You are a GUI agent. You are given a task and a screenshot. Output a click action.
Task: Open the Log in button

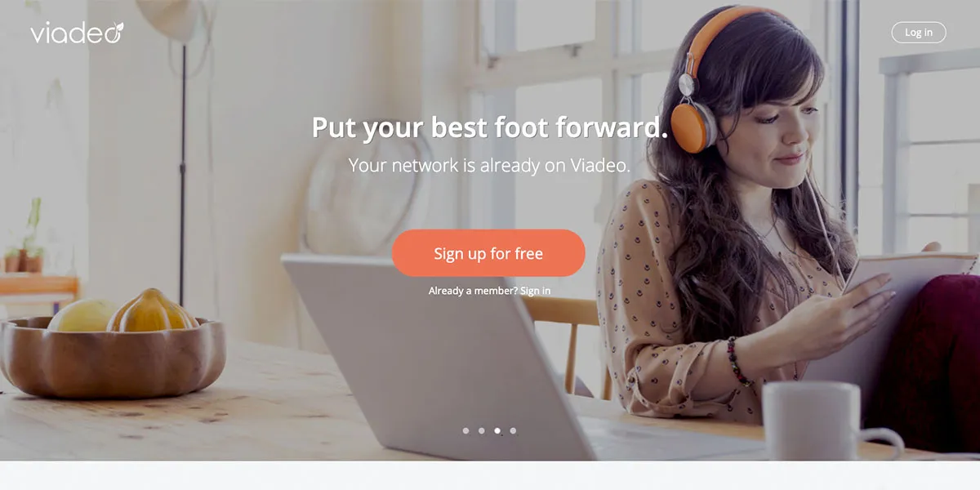919,33
